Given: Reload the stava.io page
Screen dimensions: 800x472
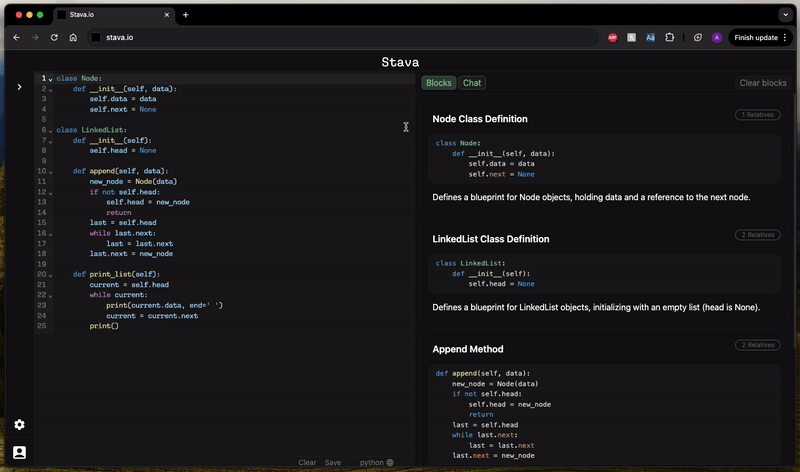Looking at the screenshot, I should coord(54,37).
